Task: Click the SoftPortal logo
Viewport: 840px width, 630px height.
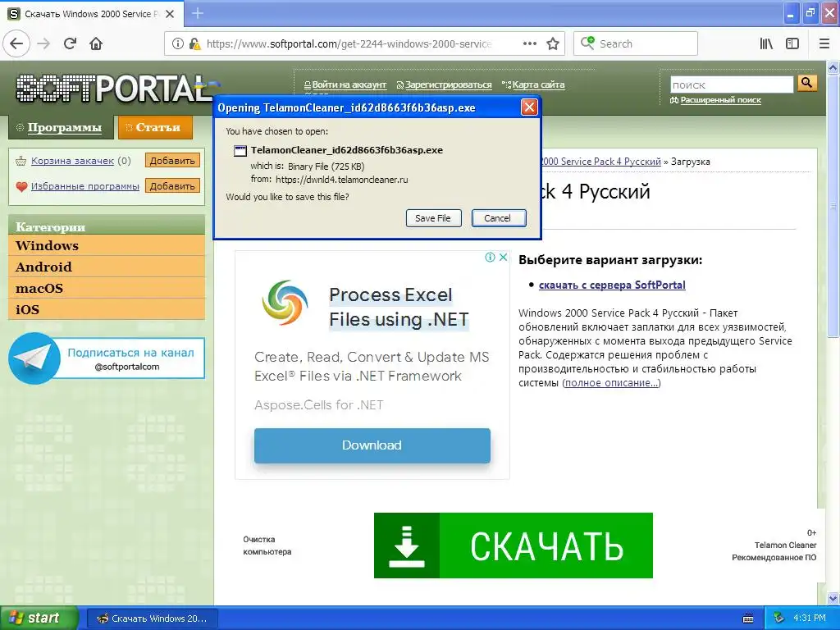Action: coord(113,89)
